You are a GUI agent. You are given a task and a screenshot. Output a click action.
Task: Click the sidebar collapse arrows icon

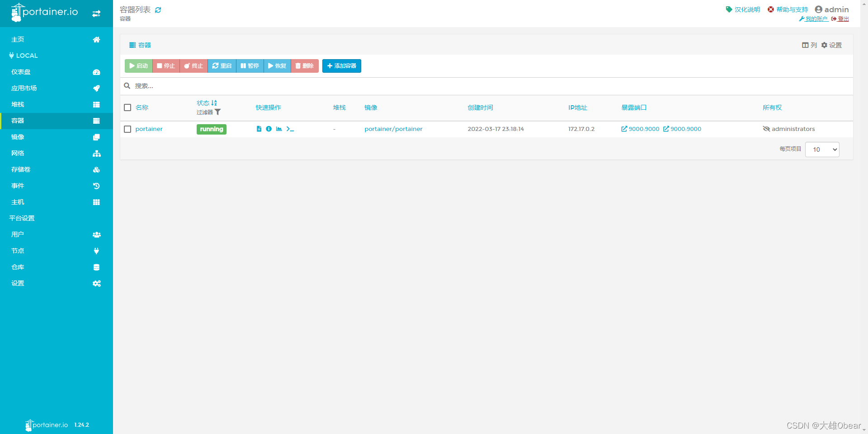pos(96,14)
